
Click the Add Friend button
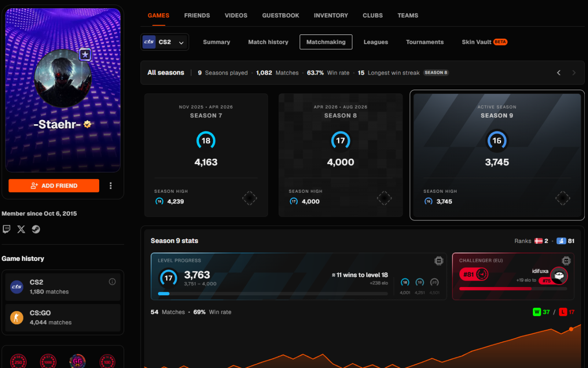coord(54,186)
